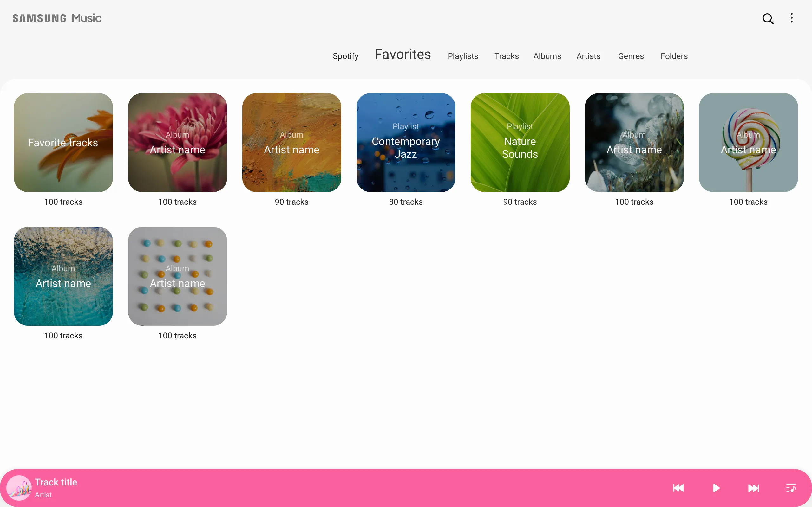The width and height of the screenshot is (812, 507).
Task: Click the Albums navigation tab
Action: tap(547, 55)
